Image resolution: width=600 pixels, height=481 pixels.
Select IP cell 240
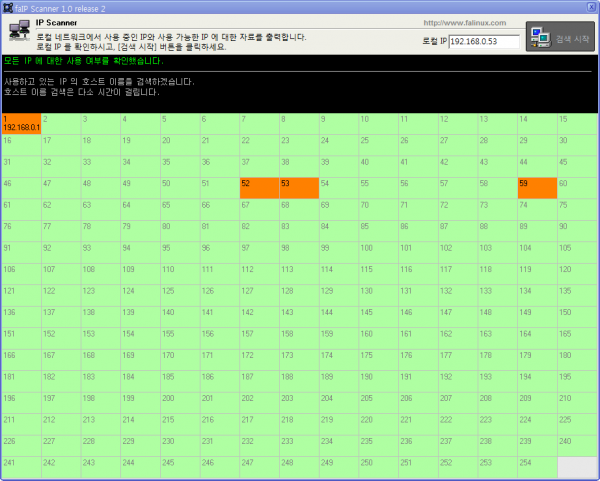coord(577,445)
